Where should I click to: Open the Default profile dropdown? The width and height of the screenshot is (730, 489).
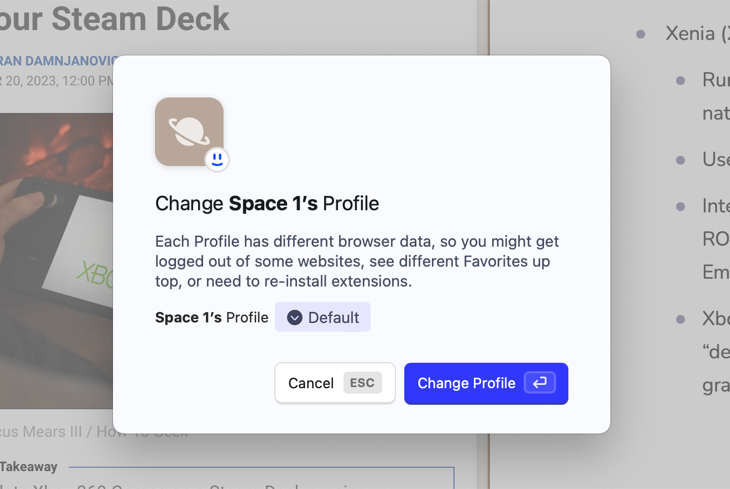[323, 317]
